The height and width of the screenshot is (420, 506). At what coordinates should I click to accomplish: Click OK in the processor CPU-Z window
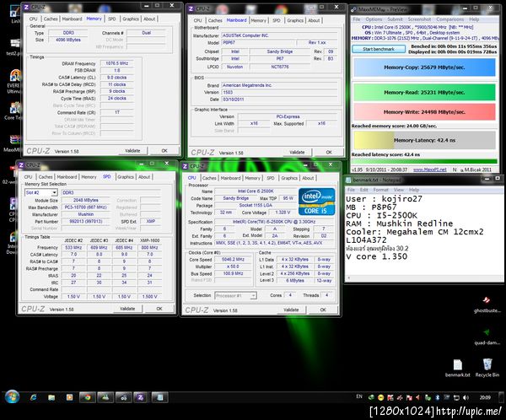(x=323, y=310)
